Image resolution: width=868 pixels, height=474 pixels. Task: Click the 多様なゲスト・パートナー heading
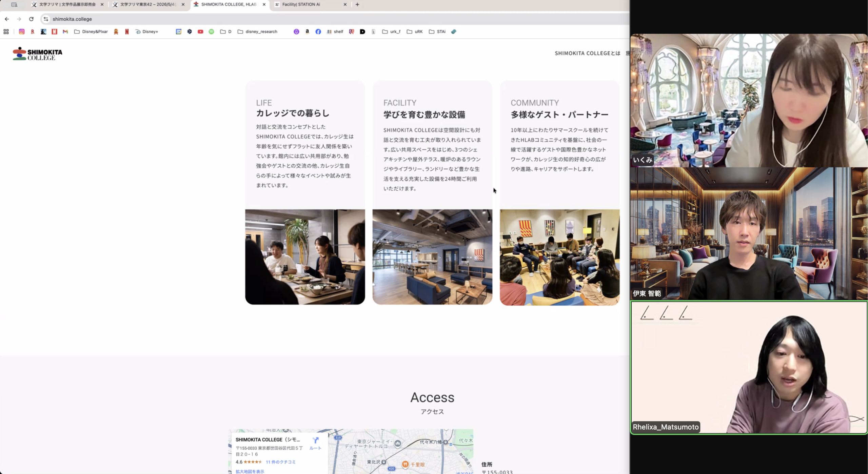click(x=559, y=115)
